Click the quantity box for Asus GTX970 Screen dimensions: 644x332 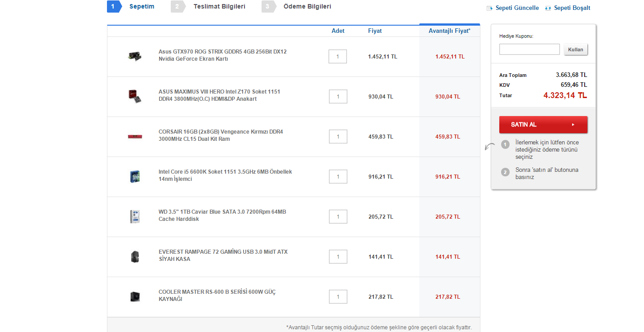point(338,57)
